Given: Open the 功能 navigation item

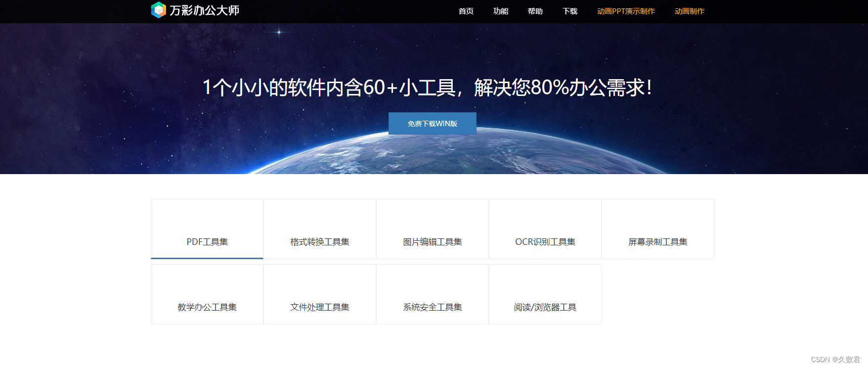Looking at the screenshot, I should 501,11.
